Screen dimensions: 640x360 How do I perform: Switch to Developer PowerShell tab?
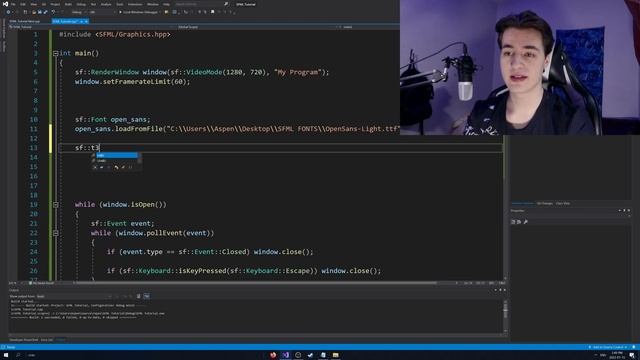click(24, 340)
